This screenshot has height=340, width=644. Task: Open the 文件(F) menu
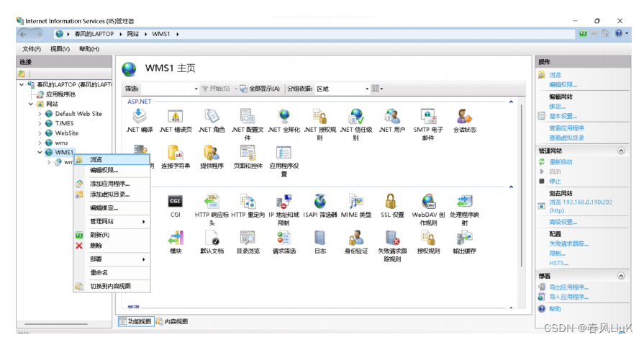32,49
